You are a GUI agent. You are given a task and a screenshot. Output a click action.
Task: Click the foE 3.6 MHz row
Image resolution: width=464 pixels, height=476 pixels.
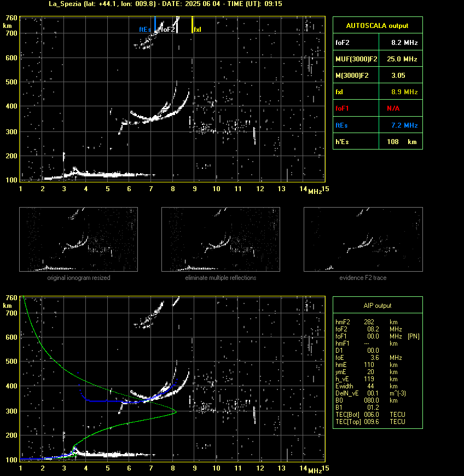pos(369,358)
